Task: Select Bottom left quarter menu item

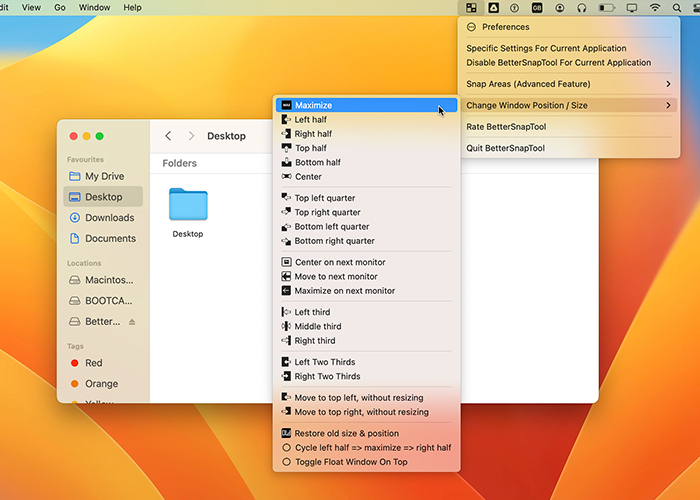Action: 366,227
